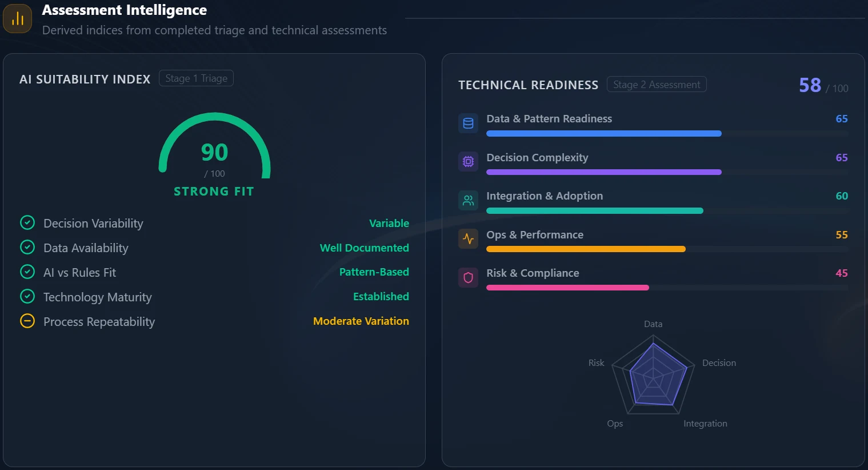The width and height of the screenshot is (868, 470).
Task: Click the Risk label on radar chart
Action: tap(596, 363)
